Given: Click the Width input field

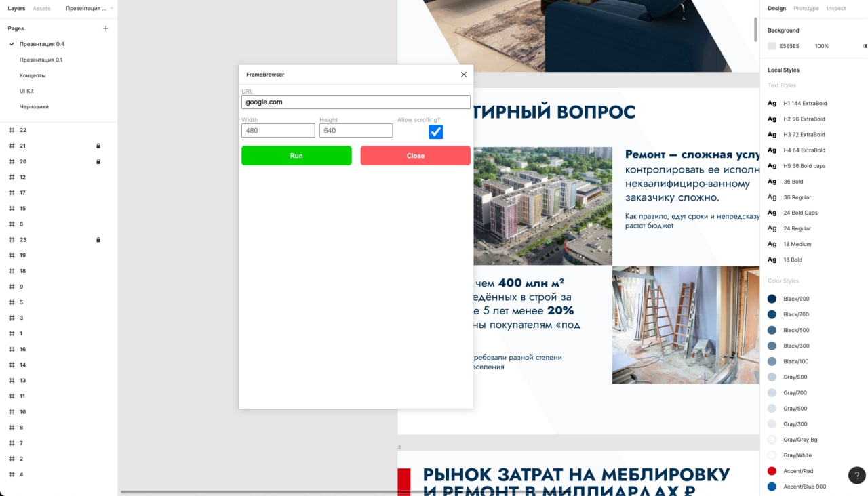Looking at the screenshot, I should tap(278, 130).
